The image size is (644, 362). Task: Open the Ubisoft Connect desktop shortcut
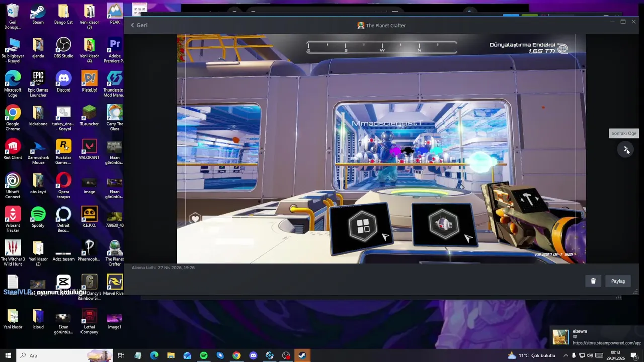[x=13, y=186]
